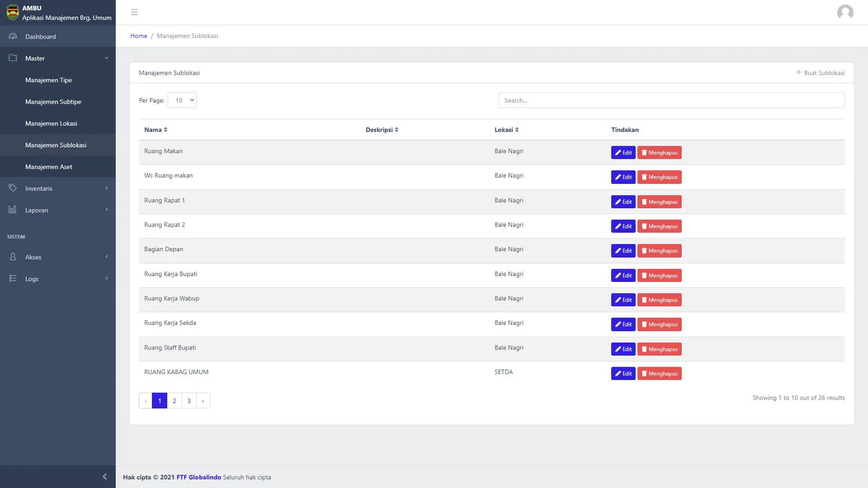Edit the Ruang Kerja Bupati row
The width and height of the screenshot is (868, 488).
[x=623, y=275]
